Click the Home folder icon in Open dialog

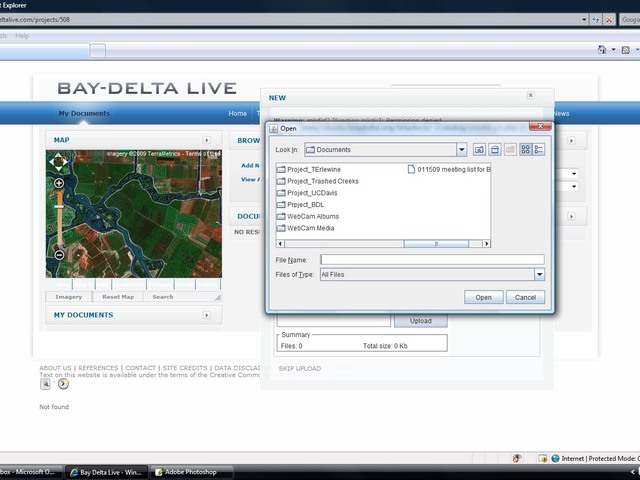[495, 150]
